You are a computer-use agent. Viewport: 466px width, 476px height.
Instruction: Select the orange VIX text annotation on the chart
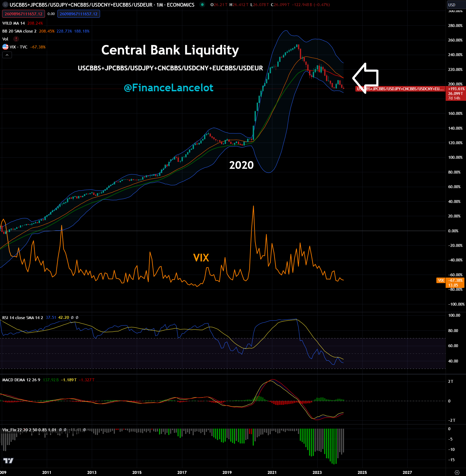coord(201,258)
